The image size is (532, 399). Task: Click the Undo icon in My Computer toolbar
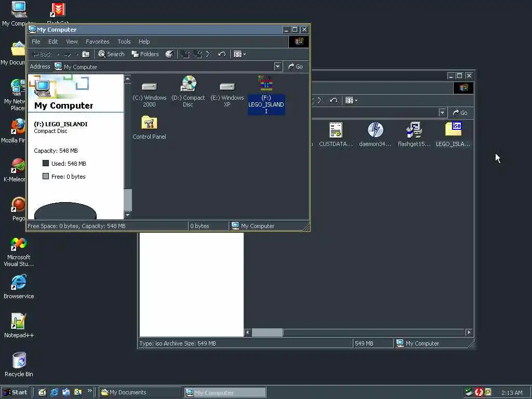pos(221,54)
